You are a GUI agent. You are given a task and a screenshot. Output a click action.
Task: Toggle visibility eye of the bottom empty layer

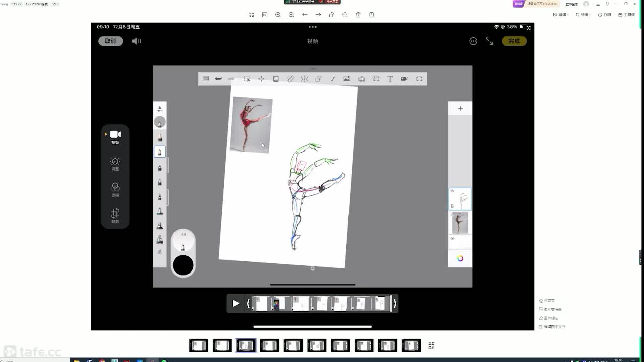tap(452, 239)
